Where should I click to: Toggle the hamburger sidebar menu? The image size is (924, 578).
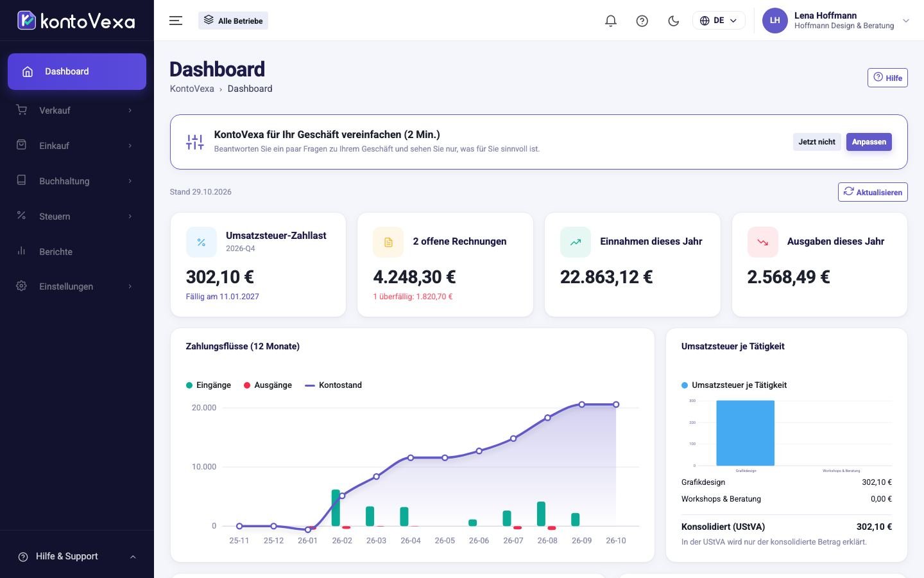[x=176, y=21]
